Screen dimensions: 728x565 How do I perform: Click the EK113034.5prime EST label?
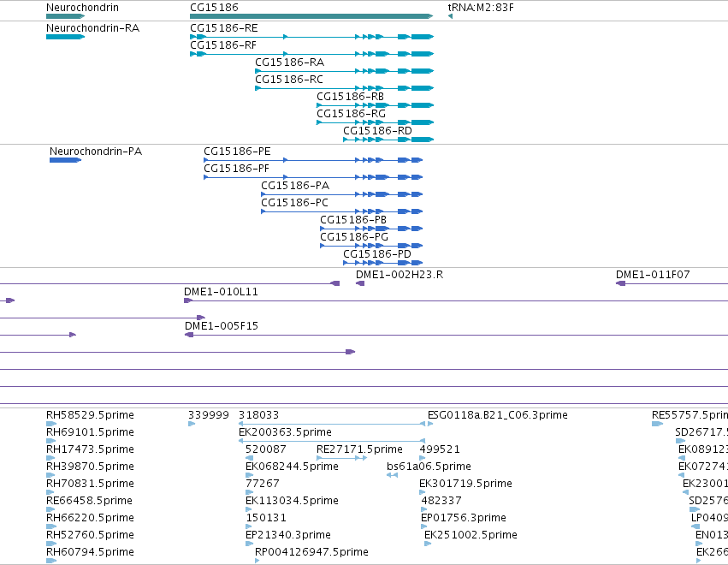(x=292, y=501)
